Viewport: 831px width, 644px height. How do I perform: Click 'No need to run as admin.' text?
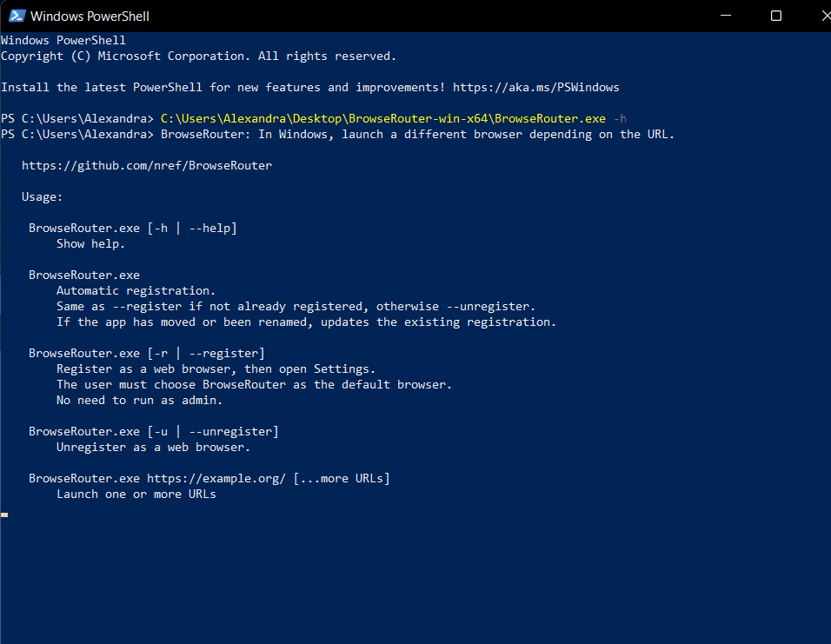pos(139,400)
